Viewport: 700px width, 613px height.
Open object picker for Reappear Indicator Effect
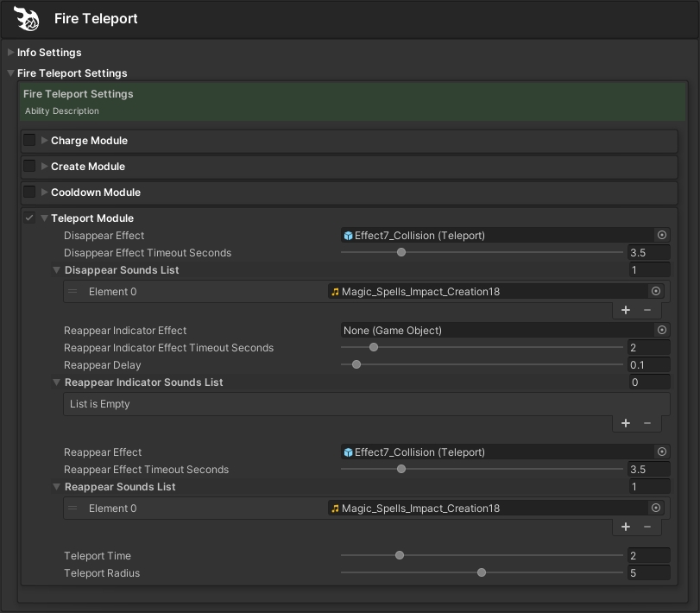[x=662, y=330]
